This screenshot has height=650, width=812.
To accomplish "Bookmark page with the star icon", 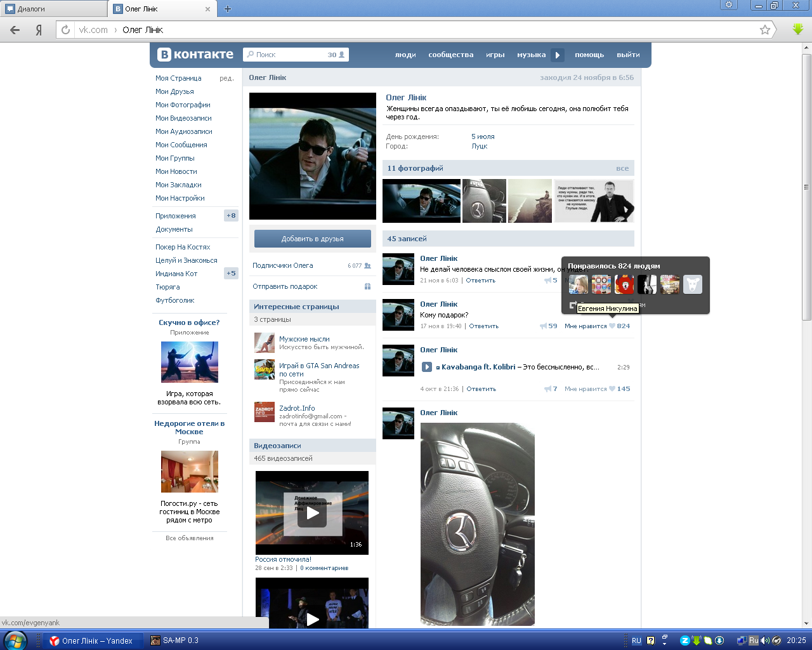I will click(x=765, y=30).
